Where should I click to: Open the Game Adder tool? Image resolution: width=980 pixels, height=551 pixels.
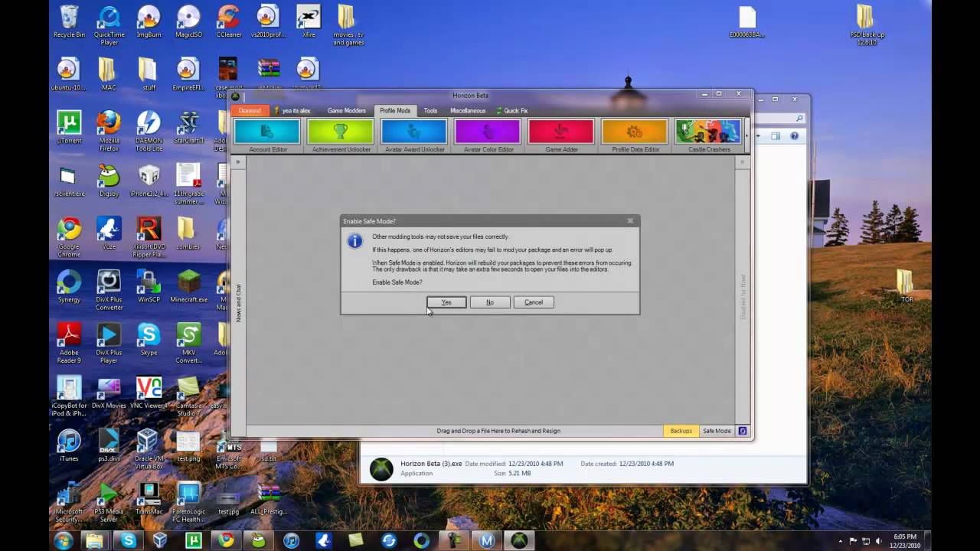(x=561, y=136)
